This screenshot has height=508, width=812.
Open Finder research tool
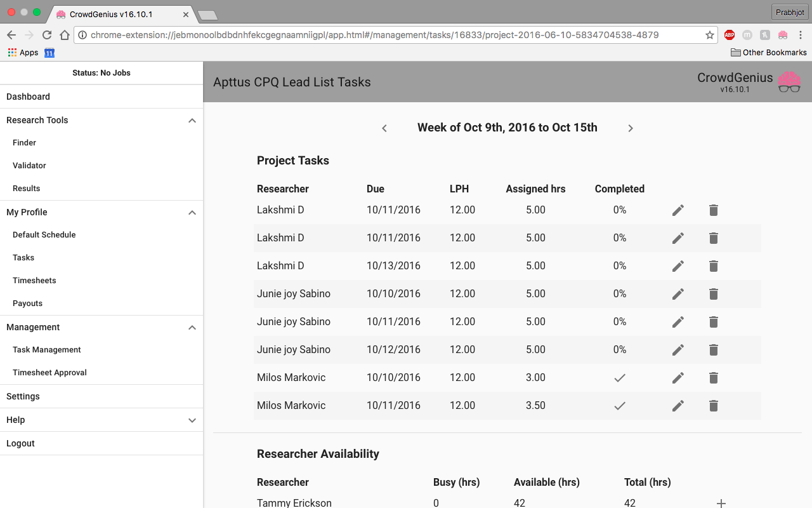[101, 143]
